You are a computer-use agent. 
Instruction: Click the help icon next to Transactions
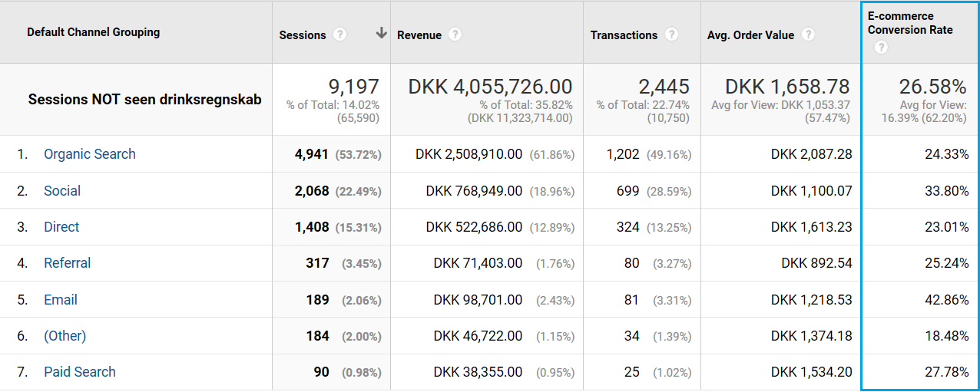(x=672, y=35)
